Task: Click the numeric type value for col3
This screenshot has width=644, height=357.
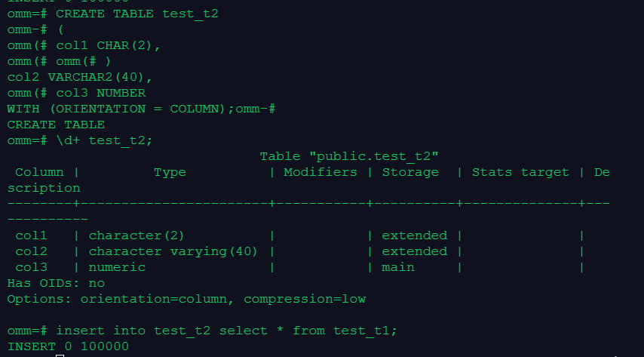Action: (x=117, y=267)
